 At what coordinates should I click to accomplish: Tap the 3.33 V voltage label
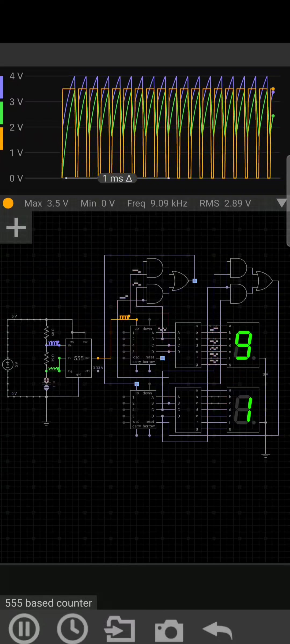pos(98,368)
